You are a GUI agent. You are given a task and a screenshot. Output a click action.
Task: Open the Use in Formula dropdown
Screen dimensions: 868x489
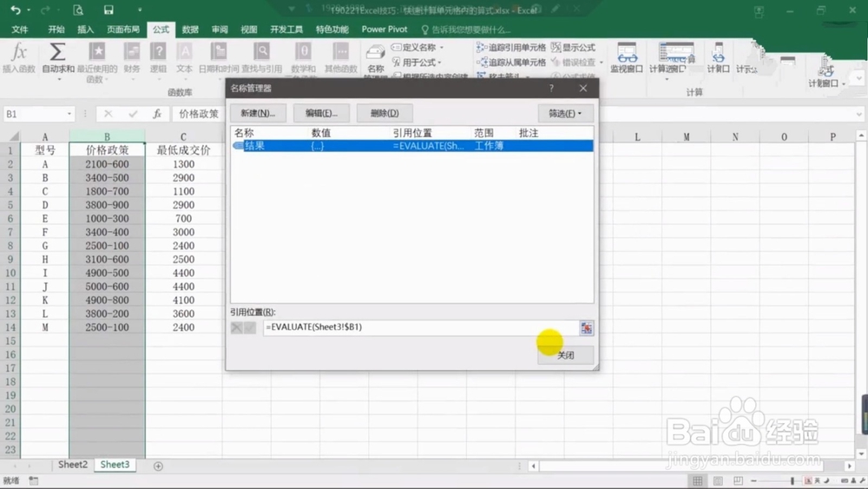click(439, 63)
